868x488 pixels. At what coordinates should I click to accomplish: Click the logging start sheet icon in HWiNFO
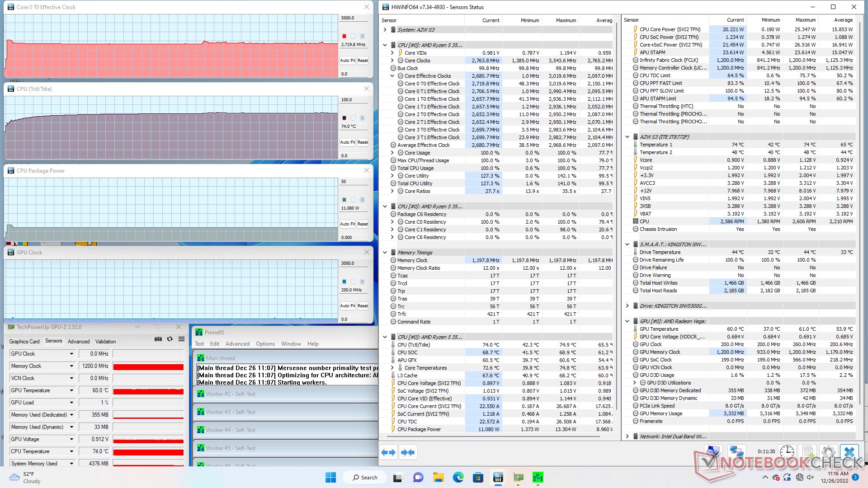[x=807, y=452]
